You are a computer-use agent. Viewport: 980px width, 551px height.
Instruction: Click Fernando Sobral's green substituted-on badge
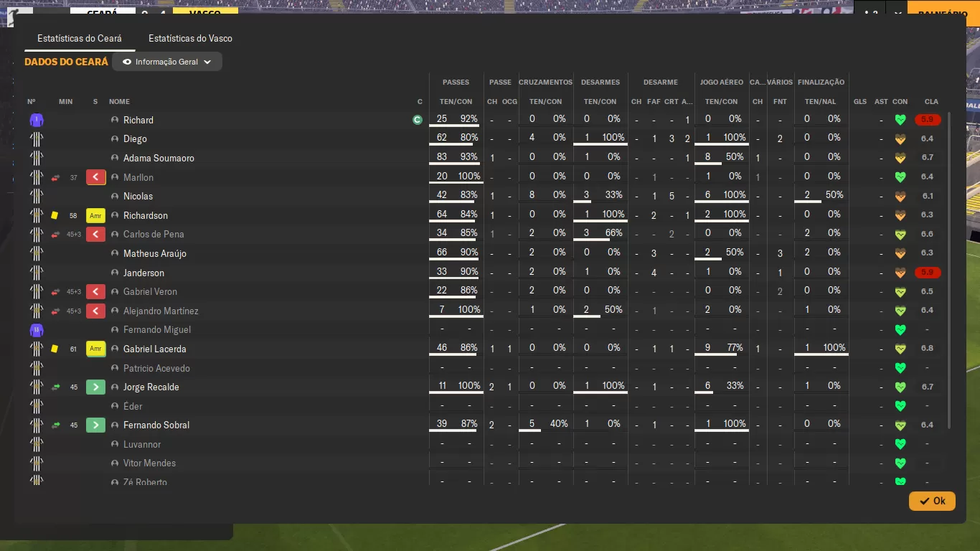(x=96, y=425)
